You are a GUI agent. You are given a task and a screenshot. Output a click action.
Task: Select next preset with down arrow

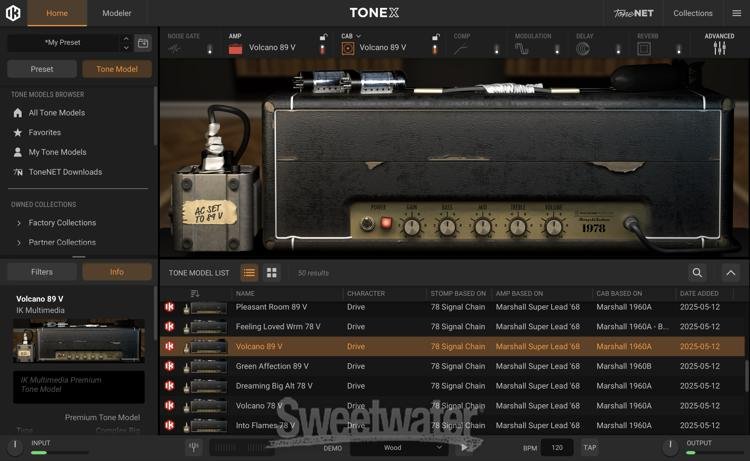126,48
